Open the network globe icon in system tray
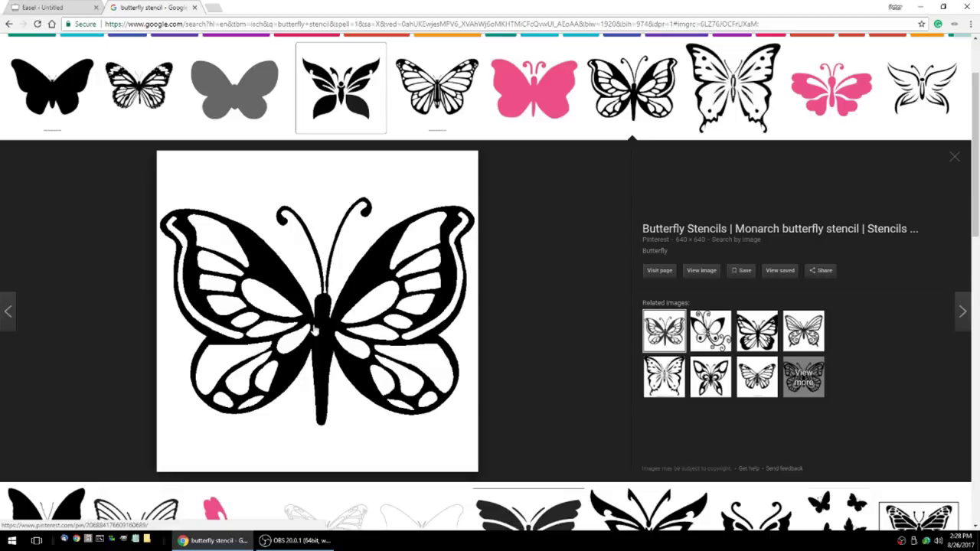 926,540
